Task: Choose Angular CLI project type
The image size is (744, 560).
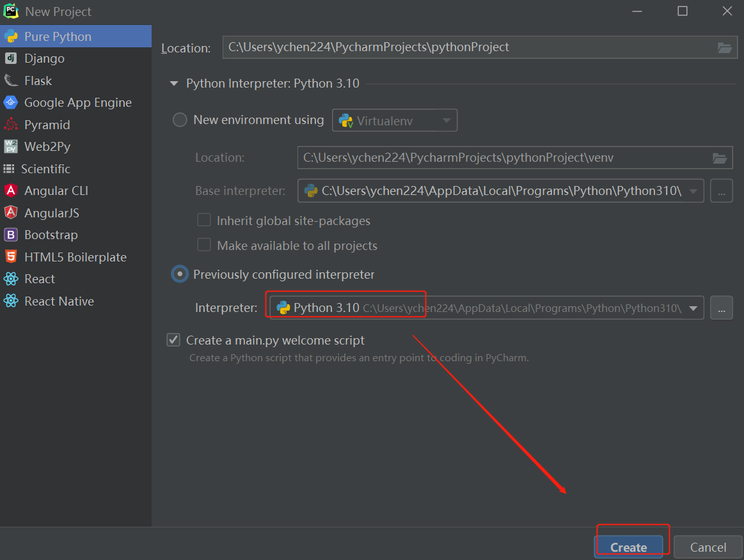Action: 76,191
